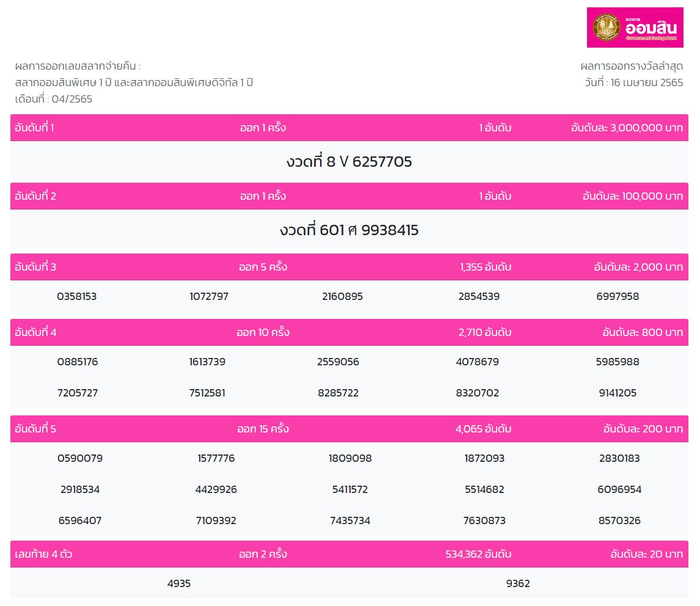Viewport: 700px width, 606px height.
Task: Select fourth prize number 2559056
Action: pos(338,362)
